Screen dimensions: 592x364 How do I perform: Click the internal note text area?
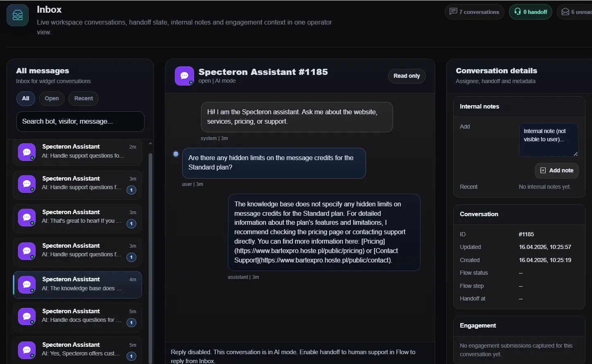(x=549, y=140)
